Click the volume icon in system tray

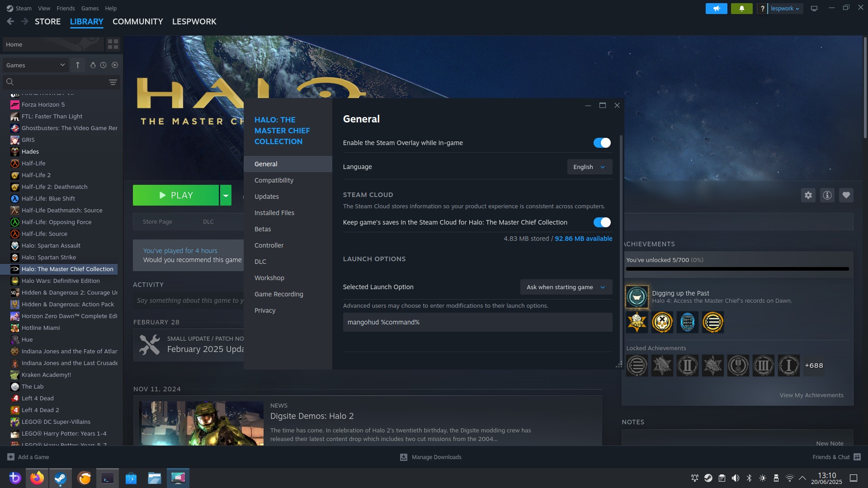pos(736,478)
